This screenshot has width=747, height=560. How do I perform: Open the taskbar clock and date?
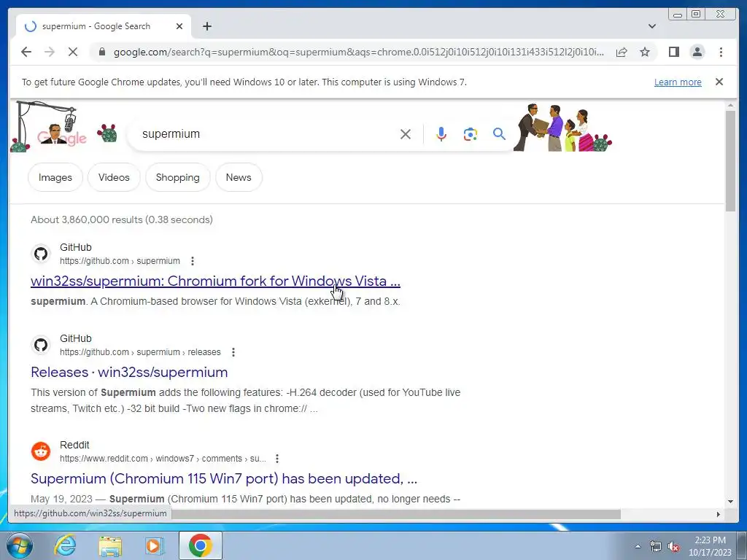click(x=710, y=546)
